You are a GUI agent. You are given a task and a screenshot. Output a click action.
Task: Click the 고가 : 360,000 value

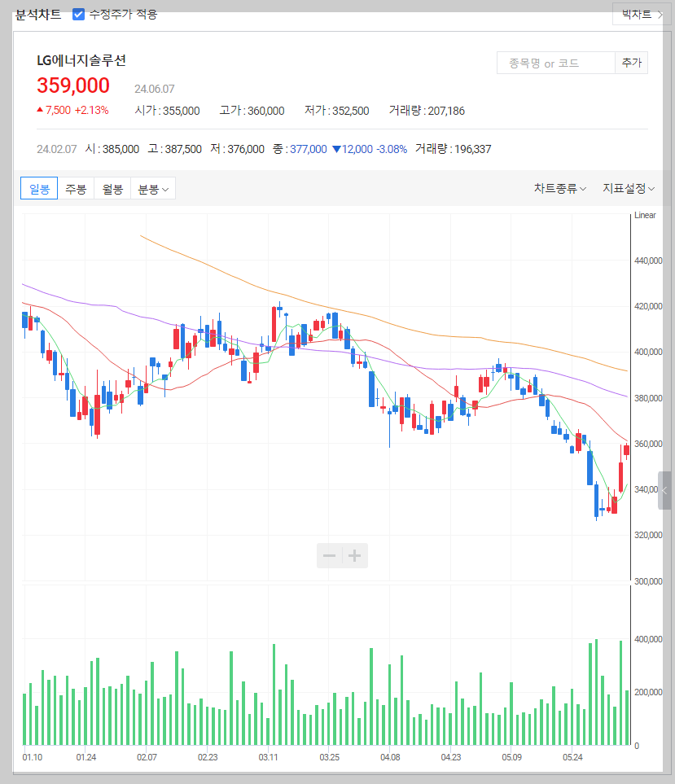coord(252,111)
